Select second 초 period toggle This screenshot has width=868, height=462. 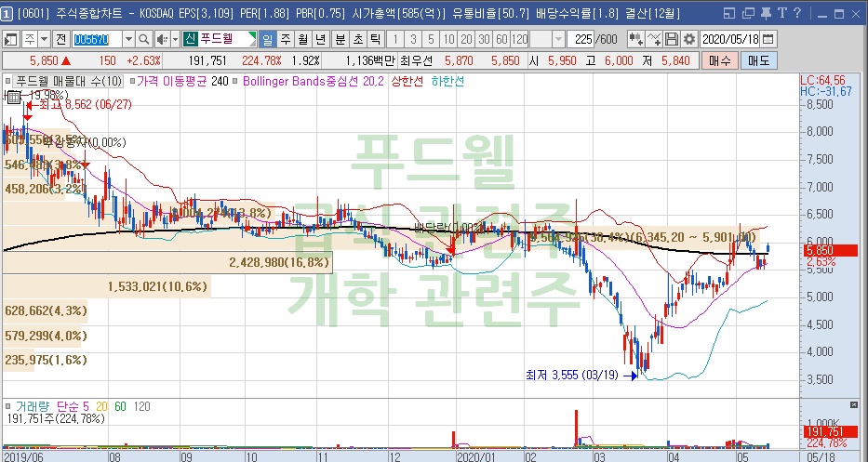click(358, 39)
